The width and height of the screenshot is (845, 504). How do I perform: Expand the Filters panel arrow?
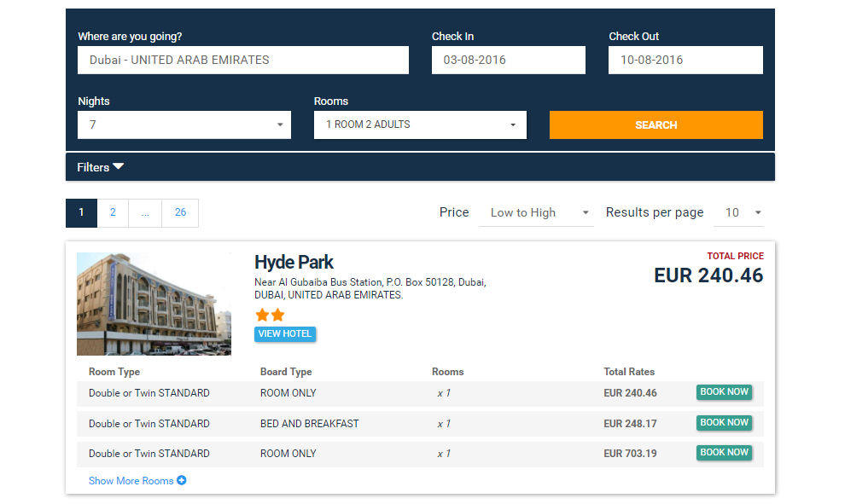[x=118, y=166]
